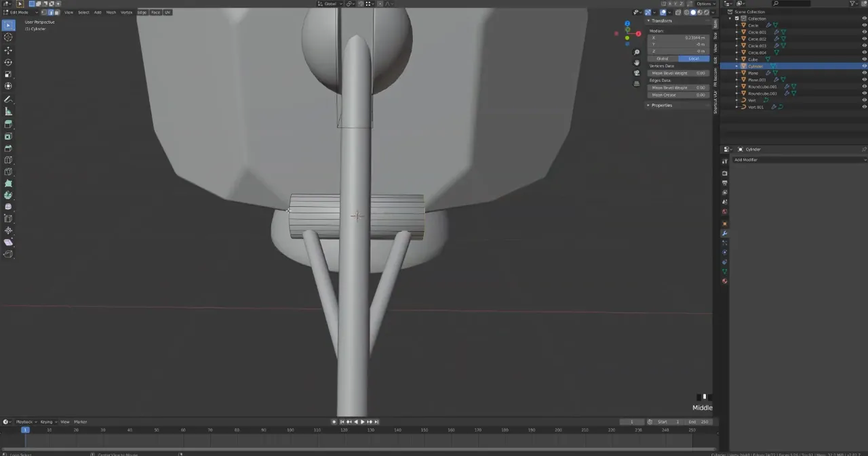The width and height of the screenshot is (868, 456).
Task: Select the Shrink/Fatten tool
Action: 8,231
